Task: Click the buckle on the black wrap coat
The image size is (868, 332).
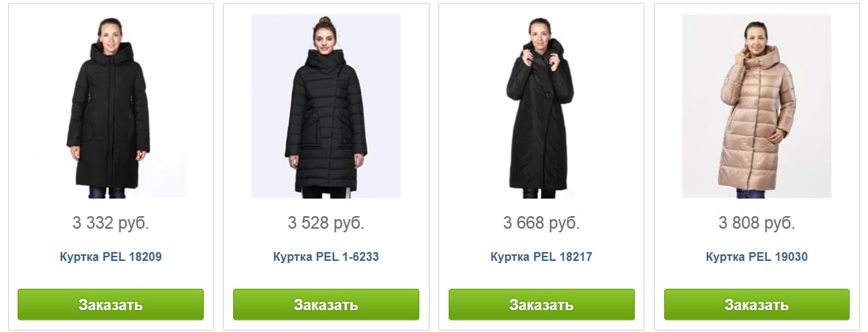Action: (549, 95)
